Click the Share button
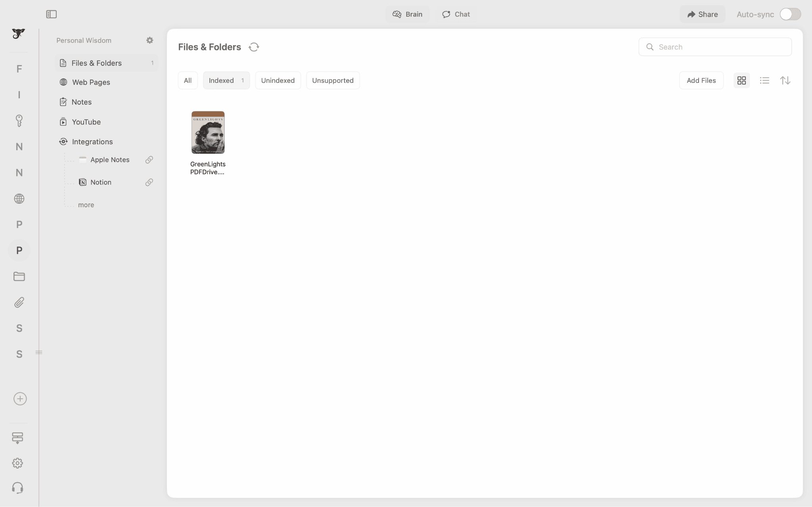The image size is (812, 507). [x=702, y=14]
